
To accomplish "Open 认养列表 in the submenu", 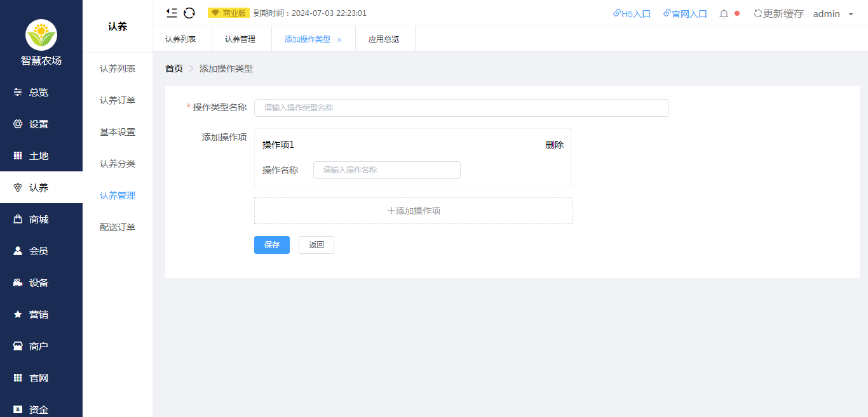I will 118,69.
